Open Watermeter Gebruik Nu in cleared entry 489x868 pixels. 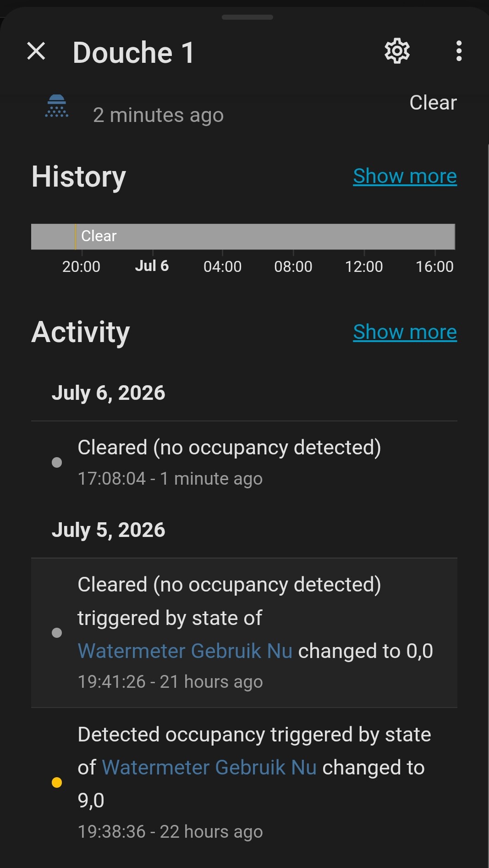185,651
